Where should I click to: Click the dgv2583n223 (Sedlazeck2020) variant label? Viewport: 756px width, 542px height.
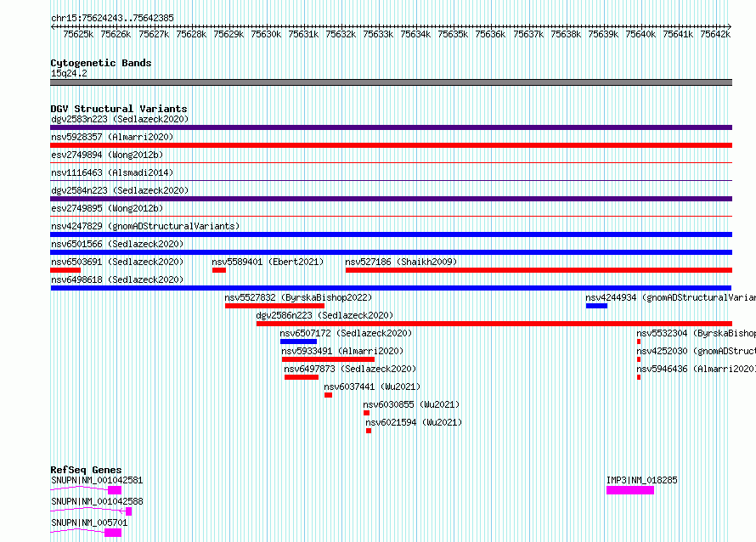[120, 119]
